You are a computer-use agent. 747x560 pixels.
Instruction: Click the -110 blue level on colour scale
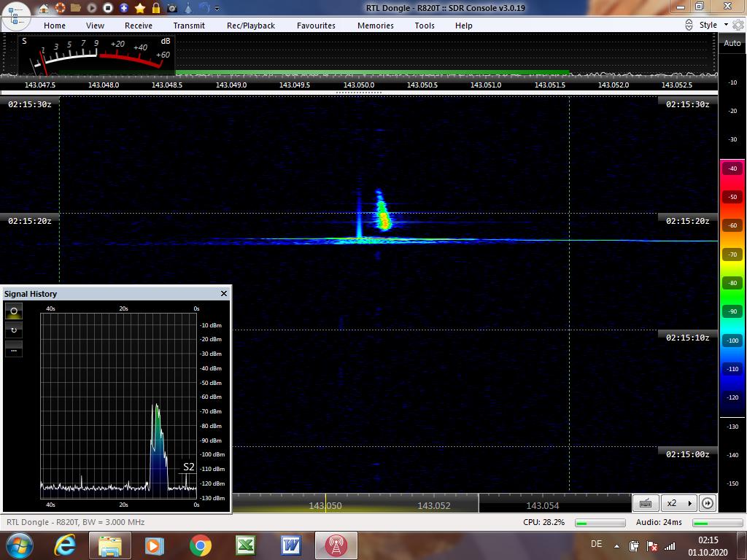point(732,368)
